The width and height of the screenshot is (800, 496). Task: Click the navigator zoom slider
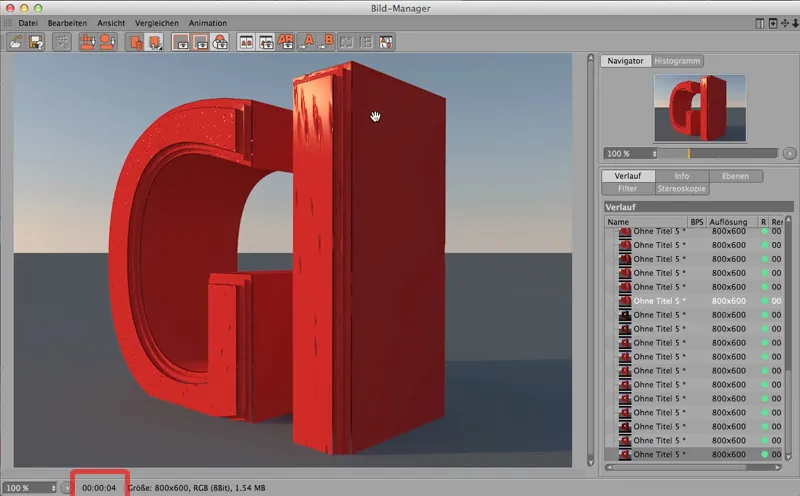tap(718, 154)
